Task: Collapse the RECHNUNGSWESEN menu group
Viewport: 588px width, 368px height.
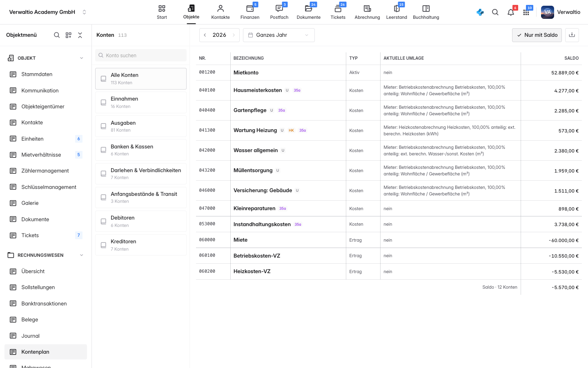Action: click(82, 255)
